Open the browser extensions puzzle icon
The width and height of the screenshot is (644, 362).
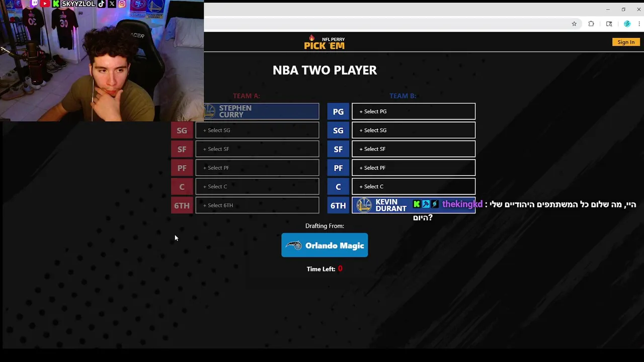(x=591, y=24)
